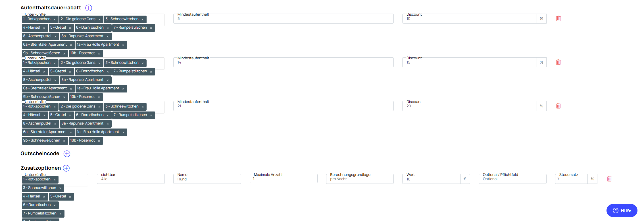644x221 pixels.
Task: Add a new Aufenthaltsdauerrabatt entry
Action: pyautogui.click(x=89, y=8)
